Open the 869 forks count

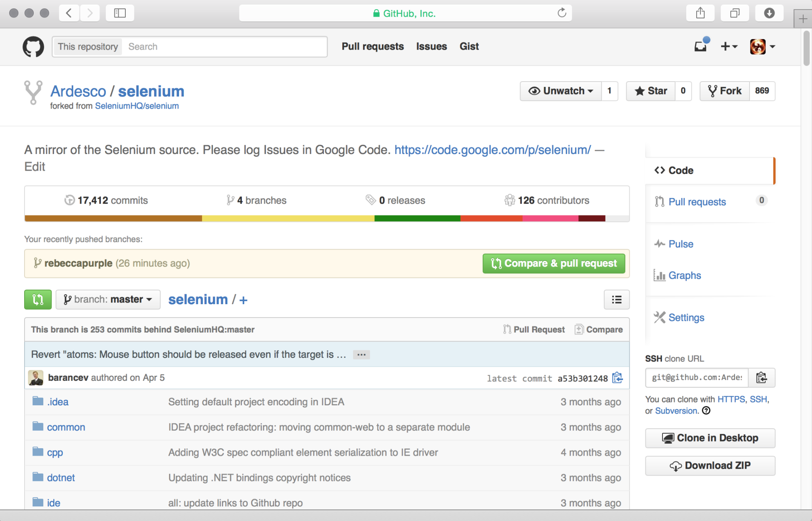point(762,91)
